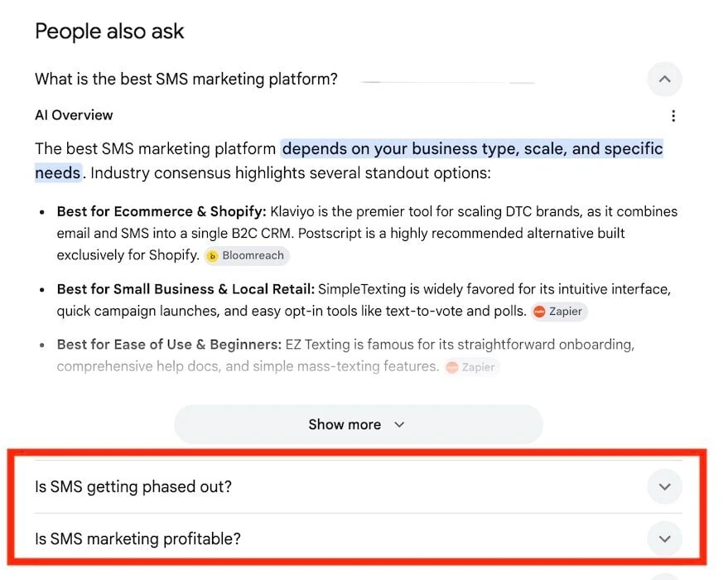Click the faded Zapier logo icon

[451, 367]
